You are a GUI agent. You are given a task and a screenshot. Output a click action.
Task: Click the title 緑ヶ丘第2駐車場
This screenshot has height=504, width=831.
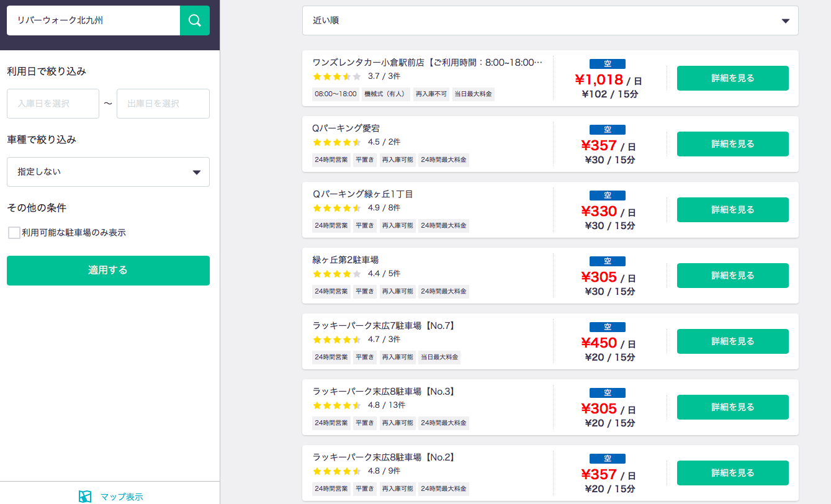(346, 260)
